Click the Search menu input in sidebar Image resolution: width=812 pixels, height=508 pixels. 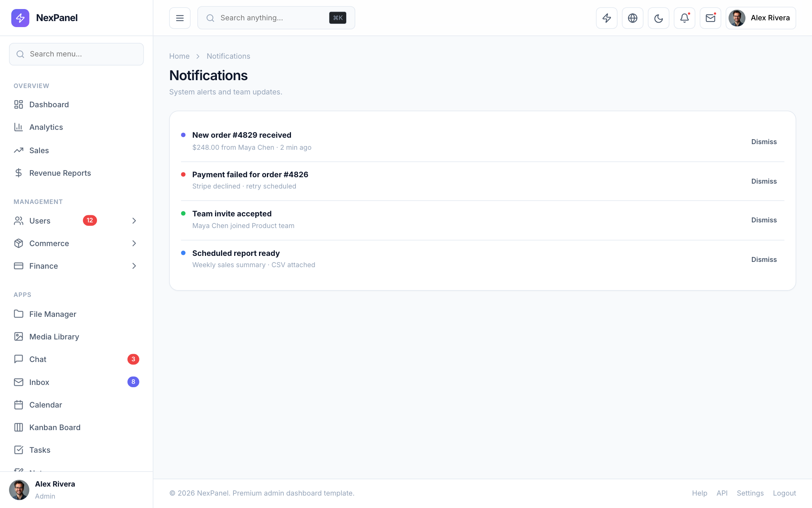coord(76,54)
